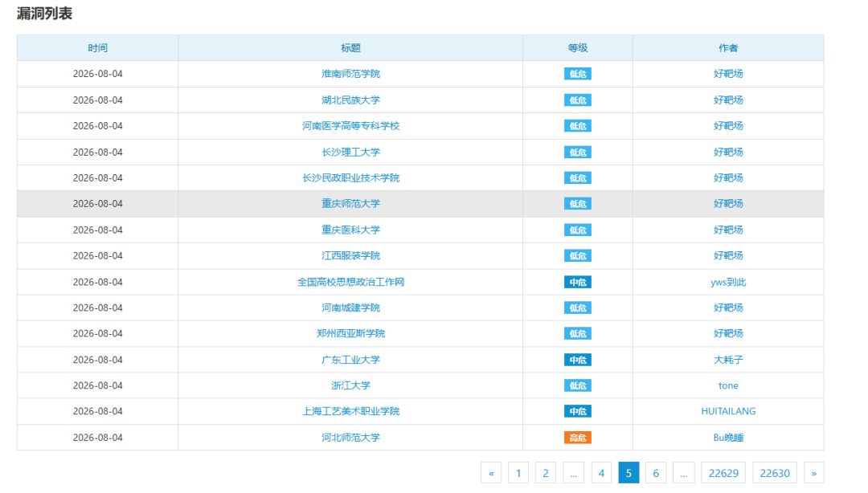
Task: Open the 河南城建学院 title link
Action: pyautogui.click(x=350, y=308)
